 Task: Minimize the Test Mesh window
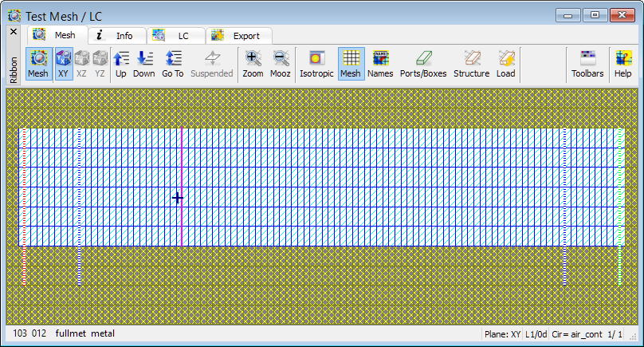coord(568,15)
